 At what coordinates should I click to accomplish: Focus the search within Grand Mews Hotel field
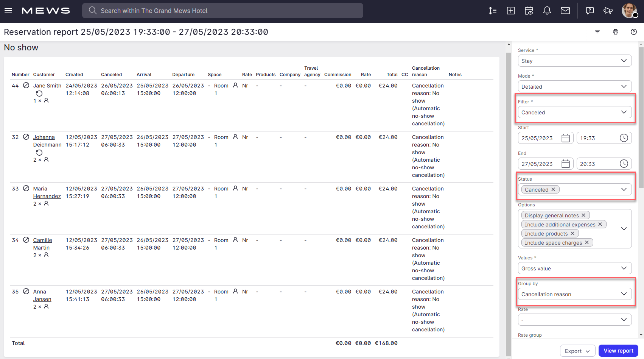click(222, 11)
